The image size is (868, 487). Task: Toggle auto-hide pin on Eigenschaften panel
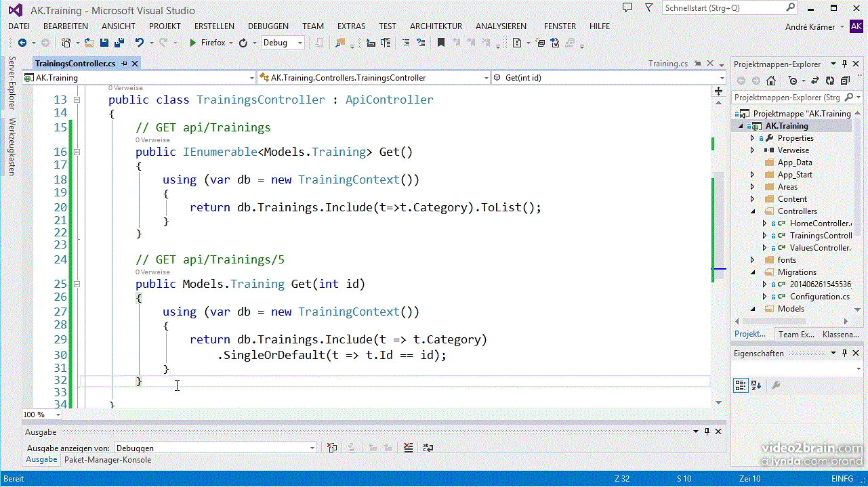pyautogui.click(x=845, y=354)
